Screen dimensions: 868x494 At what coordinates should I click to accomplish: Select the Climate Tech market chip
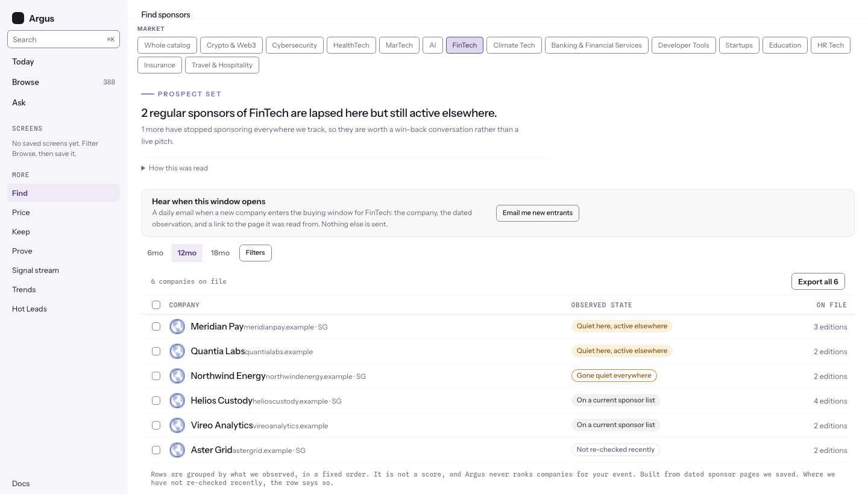click(514, 45)
